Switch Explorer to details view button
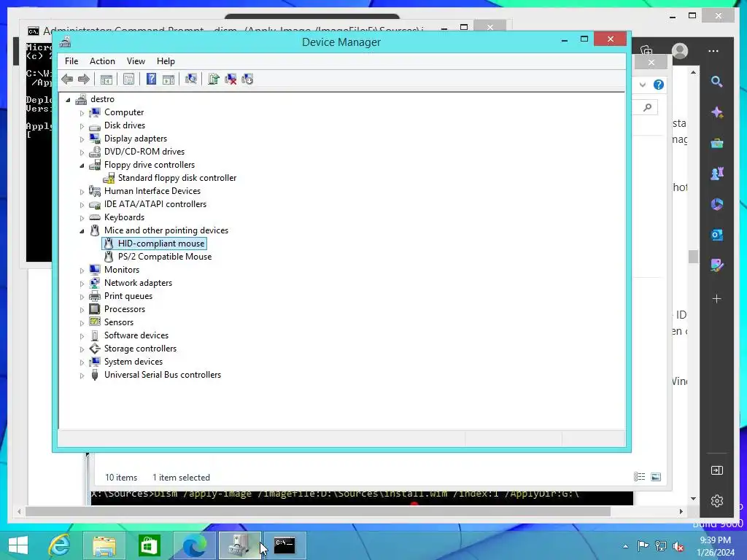Image resolution: width=747 pixels, height=560 pixels. pyautogui.click(x=639, y=477)
